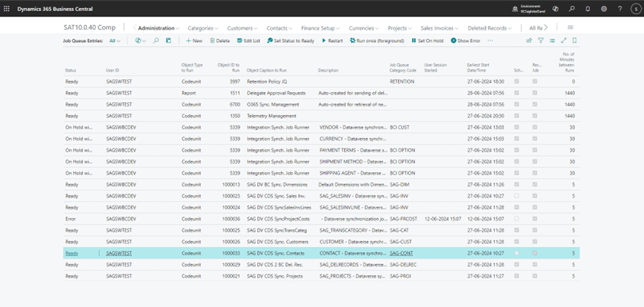Click Set On Hold action
Screen dimensions: 644x307
coord(427,41)
